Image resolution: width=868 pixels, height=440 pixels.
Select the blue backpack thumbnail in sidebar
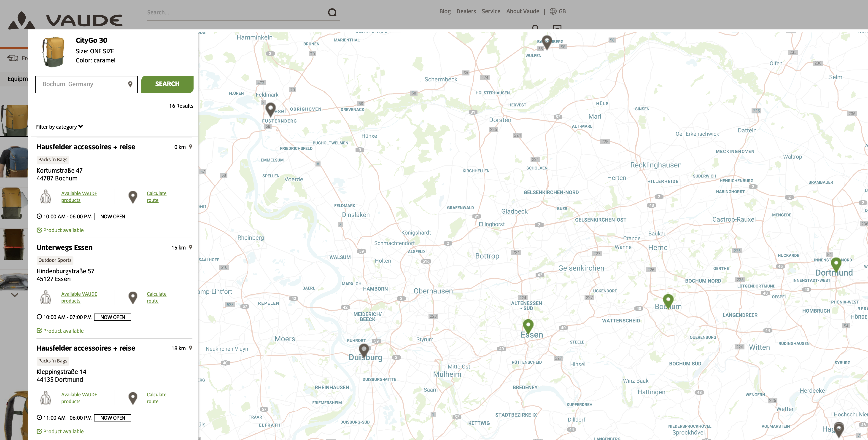point(14,162)
